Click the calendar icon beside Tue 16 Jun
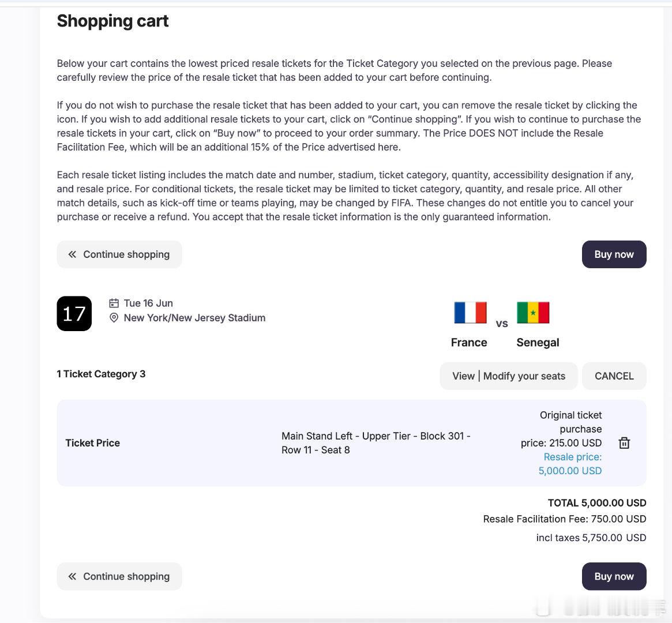The image size is (672, 623). coord(114,303)
